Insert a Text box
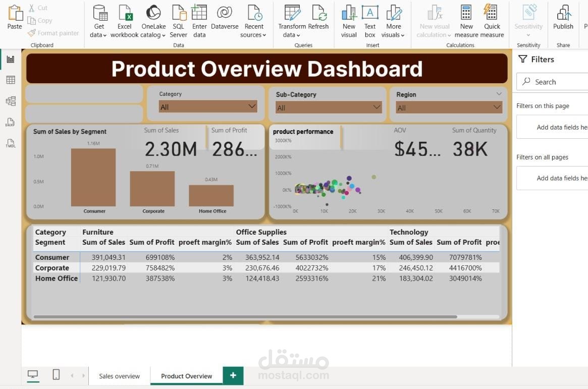Image resolution: width=588 pixels, height=389 pixels. [370, 22]
